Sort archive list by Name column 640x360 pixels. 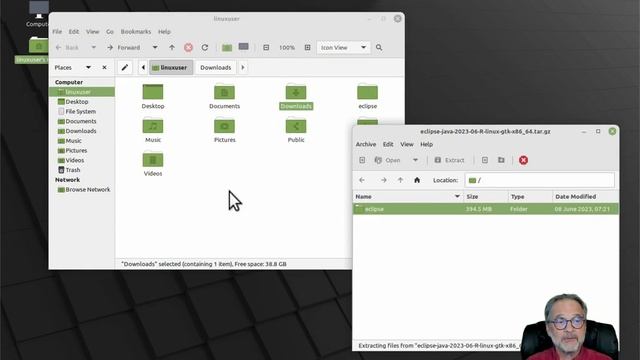(408, 197)
